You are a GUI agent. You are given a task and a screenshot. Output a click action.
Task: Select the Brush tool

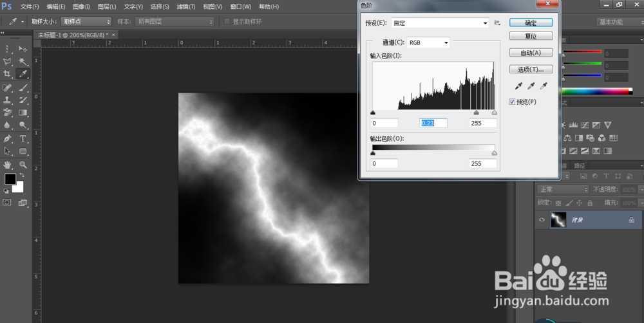tap(23, 88)
